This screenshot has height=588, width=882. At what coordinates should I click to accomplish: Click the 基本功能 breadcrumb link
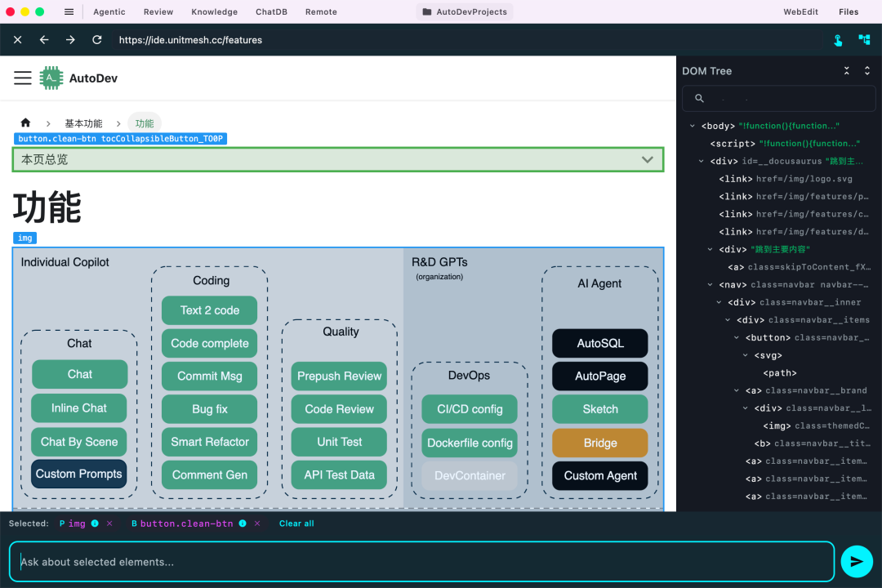(x=83, y=123)
